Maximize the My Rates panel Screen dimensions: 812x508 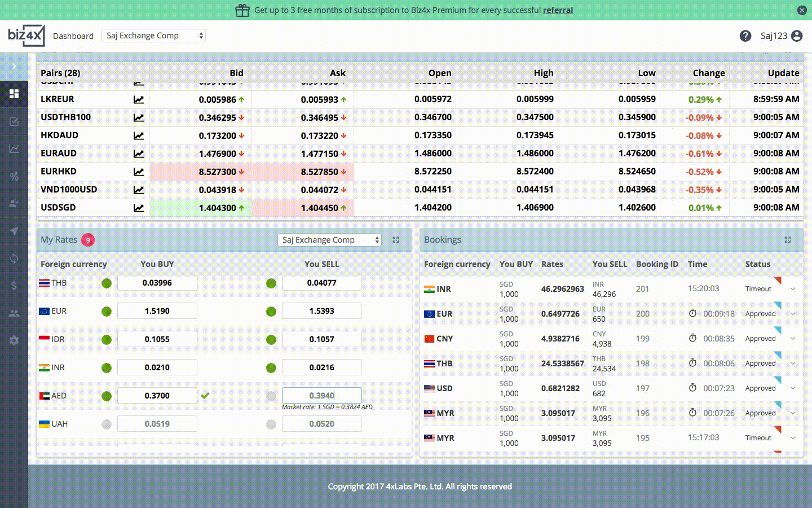click(x=396, y=240)
